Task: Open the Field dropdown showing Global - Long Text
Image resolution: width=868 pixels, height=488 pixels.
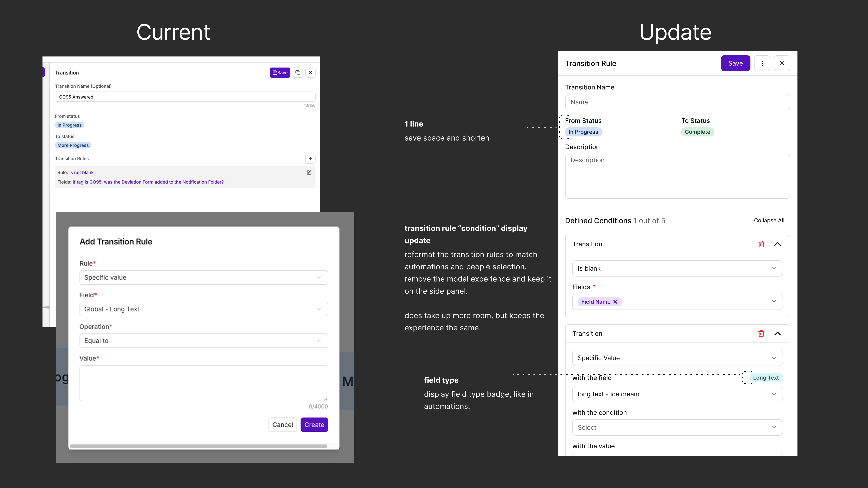Action: click(x=204, y=309)
